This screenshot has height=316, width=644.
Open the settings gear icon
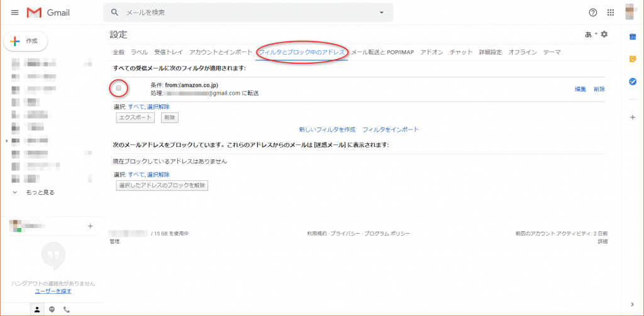point(604,34)
